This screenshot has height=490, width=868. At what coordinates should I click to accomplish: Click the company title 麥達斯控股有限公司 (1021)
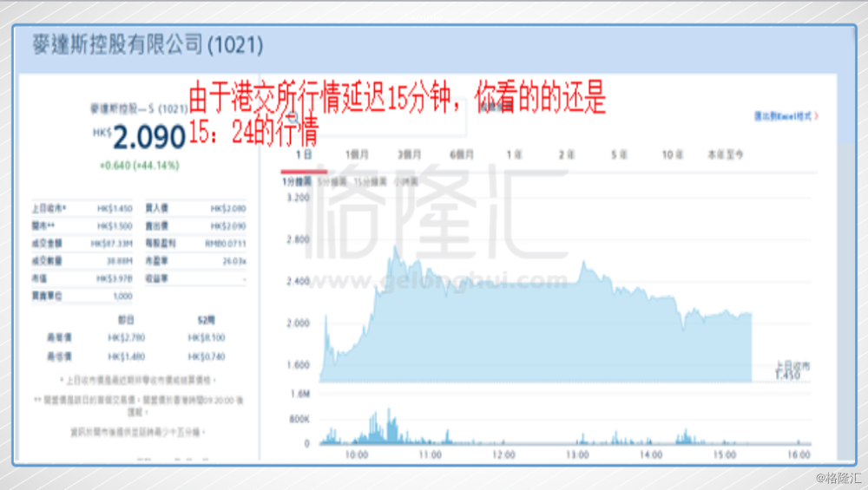click(x=148, y=45)
